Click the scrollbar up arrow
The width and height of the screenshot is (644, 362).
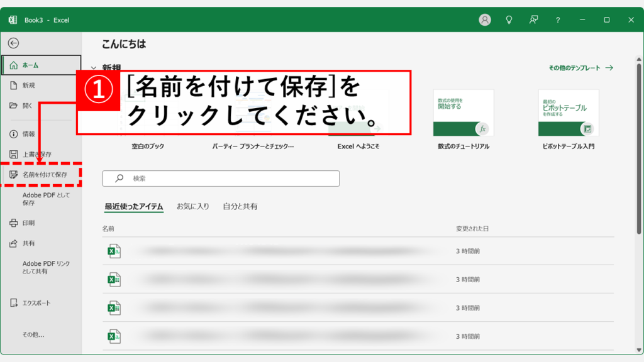point(639,60)
